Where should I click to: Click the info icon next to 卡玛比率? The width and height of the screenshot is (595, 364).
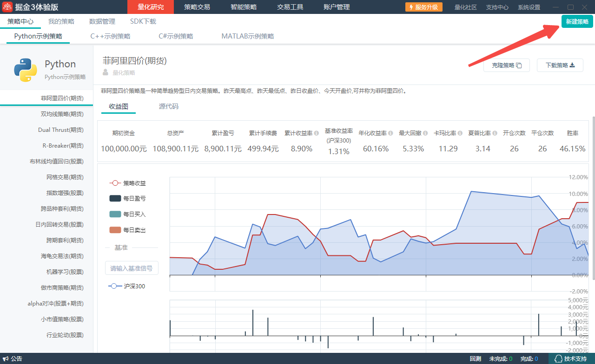[x=460, y=133]
